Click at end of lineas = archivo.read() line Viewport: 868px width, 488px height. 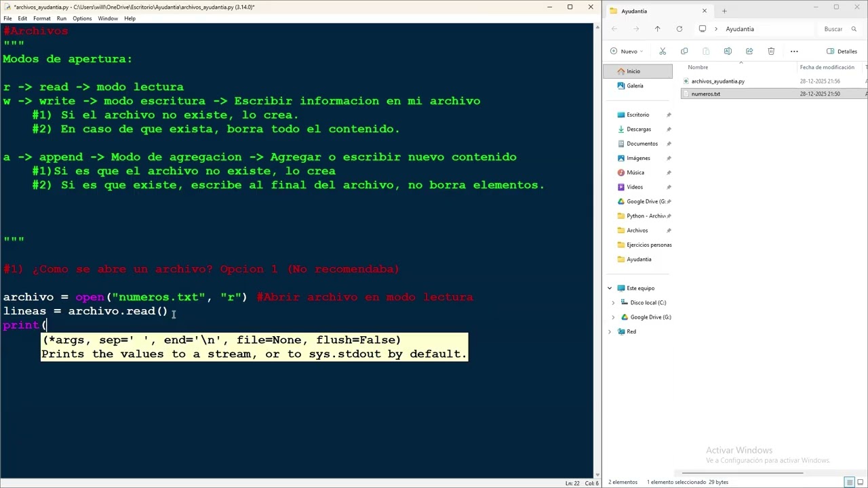[168, 311]
